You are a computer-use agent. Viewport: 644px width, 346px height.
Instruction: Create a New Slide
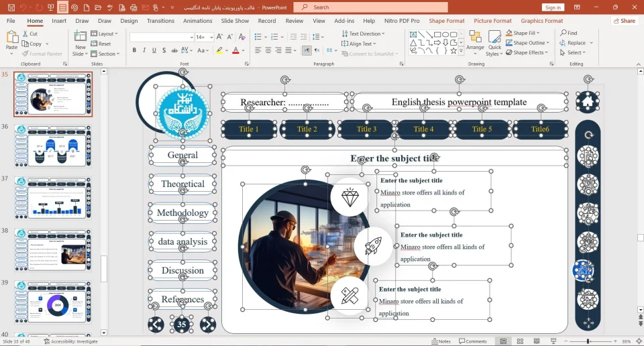(x=80, y=43)
